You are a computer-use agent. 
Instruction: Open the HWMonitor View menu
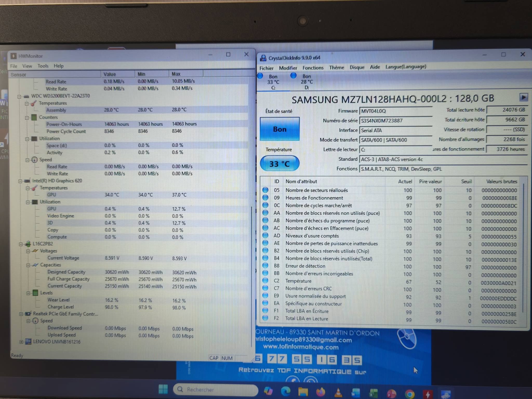click(x=27, y=66)
